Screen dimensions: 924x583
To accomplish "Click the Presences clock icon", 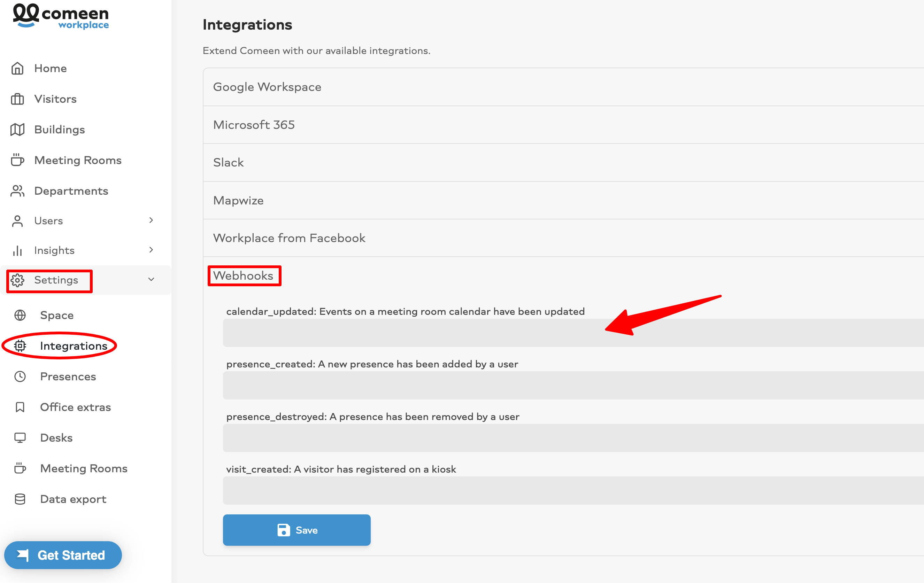I will pyautogui.click(x=20, y=376).
